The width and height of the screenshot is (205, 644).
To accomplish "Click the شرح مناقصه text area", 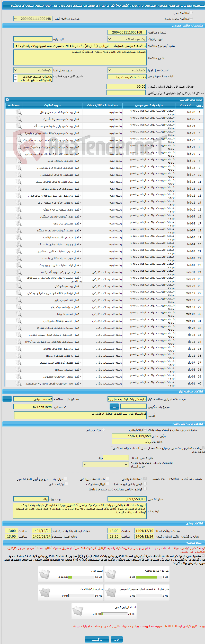I will 80,57.
